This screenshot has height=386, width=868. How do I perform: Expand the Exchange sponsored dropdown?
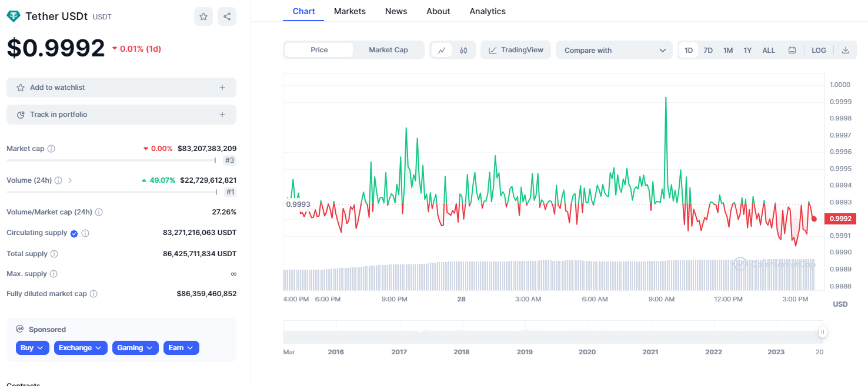[81, 348]
